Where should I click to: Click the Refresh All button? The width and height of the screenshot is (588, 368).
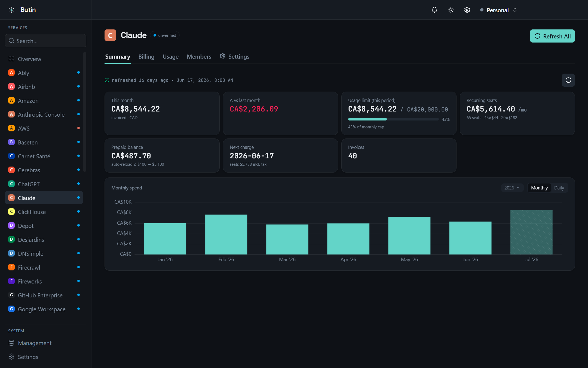[x=552, y=36]
